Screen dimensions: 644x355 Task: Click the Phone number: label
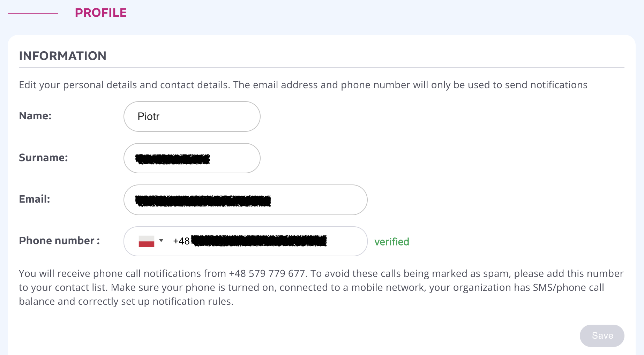click(59, 241)
